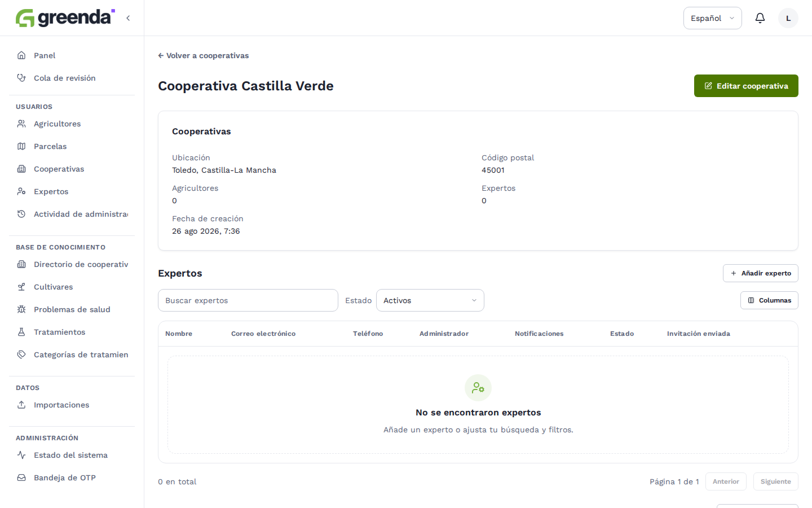Click the Problemas de salud bug icon
Viewport: 812px width, 508px height.
[x=21, y=309]
